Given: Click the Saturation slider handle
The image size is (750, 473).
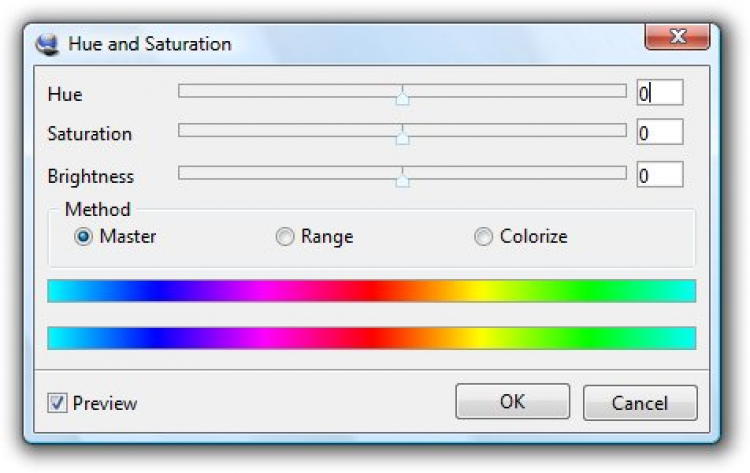Looking at the screenshot, I should (402, 136).
